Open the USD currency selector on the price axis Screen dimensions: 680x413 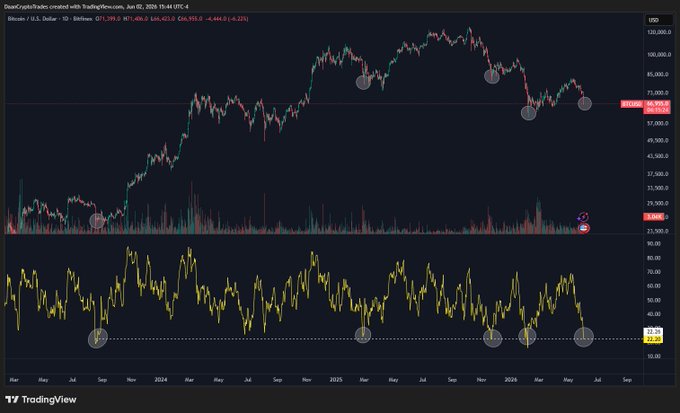coord(657,20)
